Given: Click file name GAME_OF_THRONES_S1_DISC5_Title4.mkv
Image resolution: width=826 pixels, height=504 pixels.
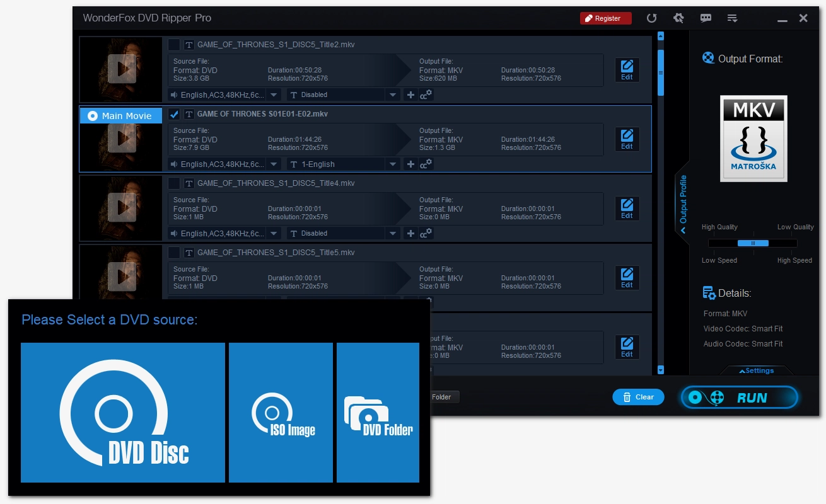Looking at the screenshot, I should (276, 183).
